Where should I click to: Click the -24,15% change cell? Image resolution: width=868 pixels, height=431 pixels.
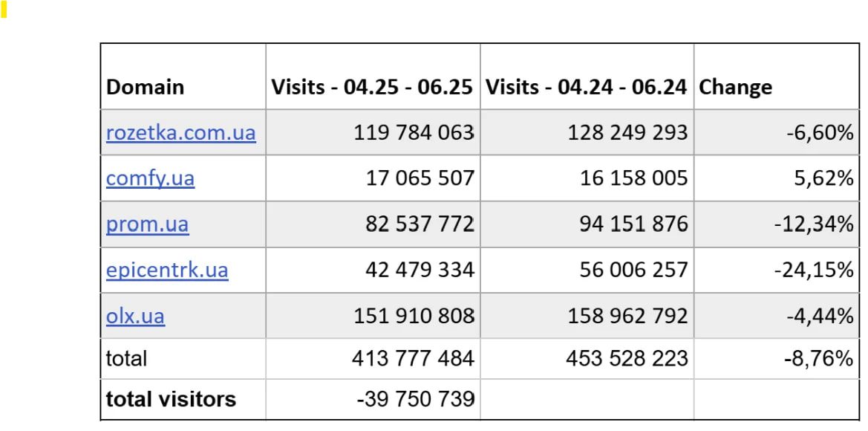click(814, 270)
